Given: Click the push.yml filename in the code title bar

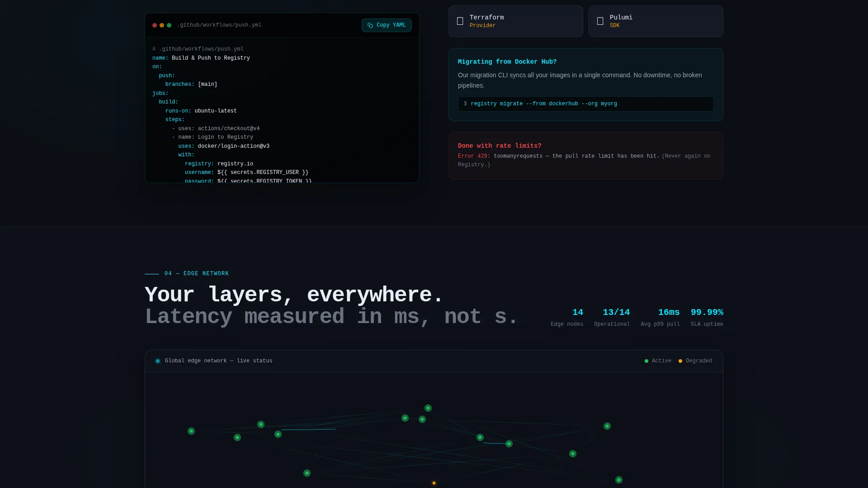Looking at the screenshot, I should pos(219,25).
